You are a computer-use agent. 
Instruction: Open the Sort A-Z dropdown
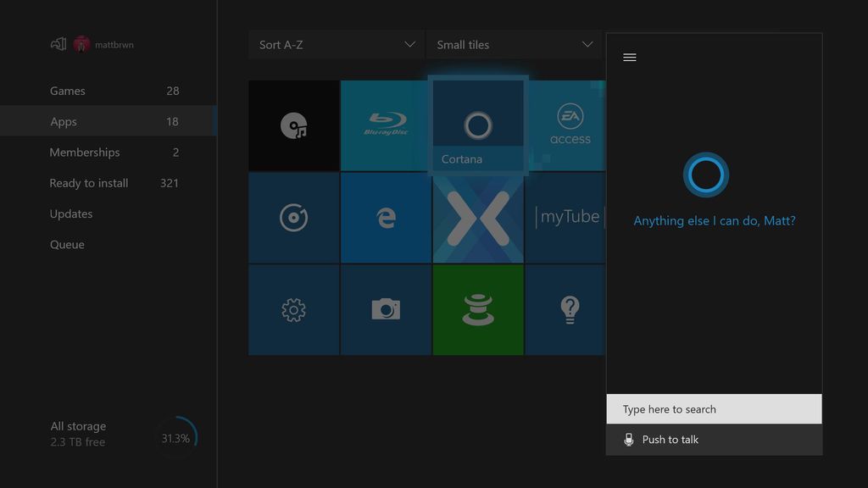point(336,44)
